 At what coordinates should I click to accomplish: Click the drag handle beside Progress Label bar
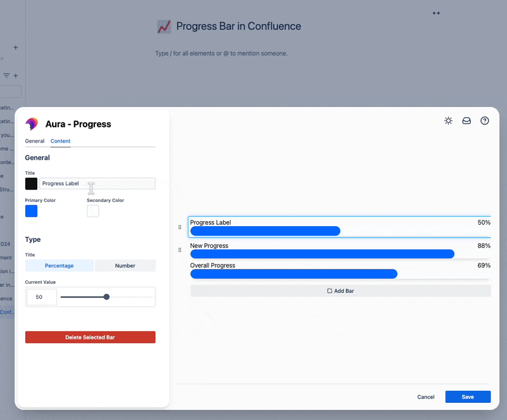click(179, 227)
